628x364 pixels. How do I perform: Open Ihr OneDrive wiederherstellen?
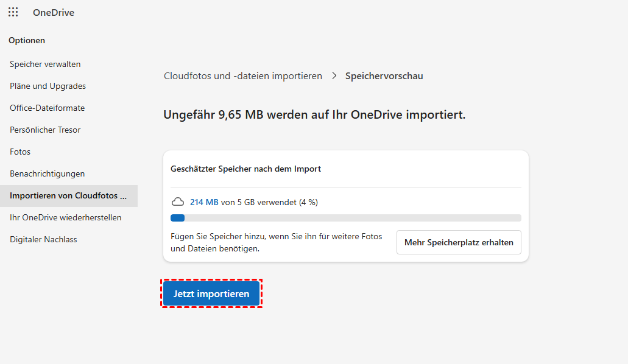point(65,217)
